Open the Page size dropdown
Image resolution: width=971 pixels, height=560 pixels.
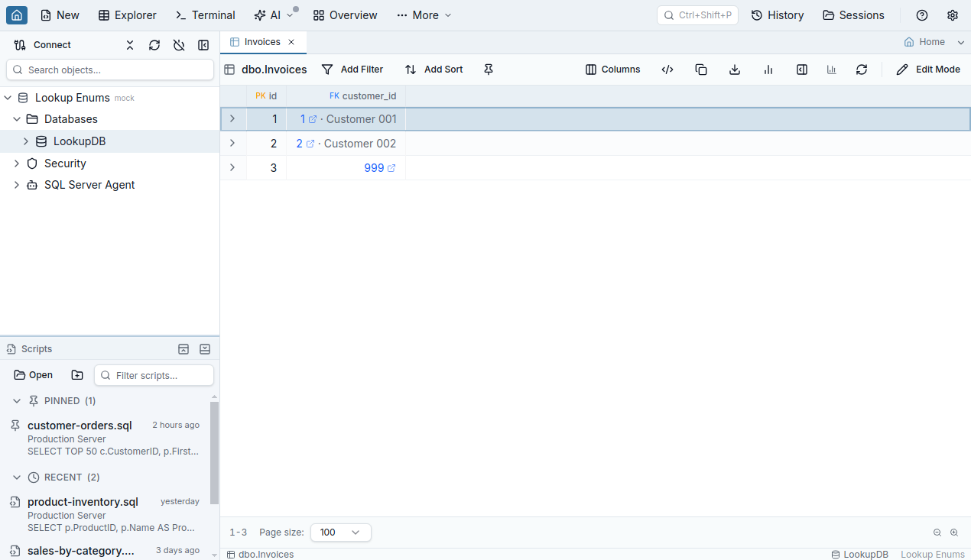click(x=341, y=532)
